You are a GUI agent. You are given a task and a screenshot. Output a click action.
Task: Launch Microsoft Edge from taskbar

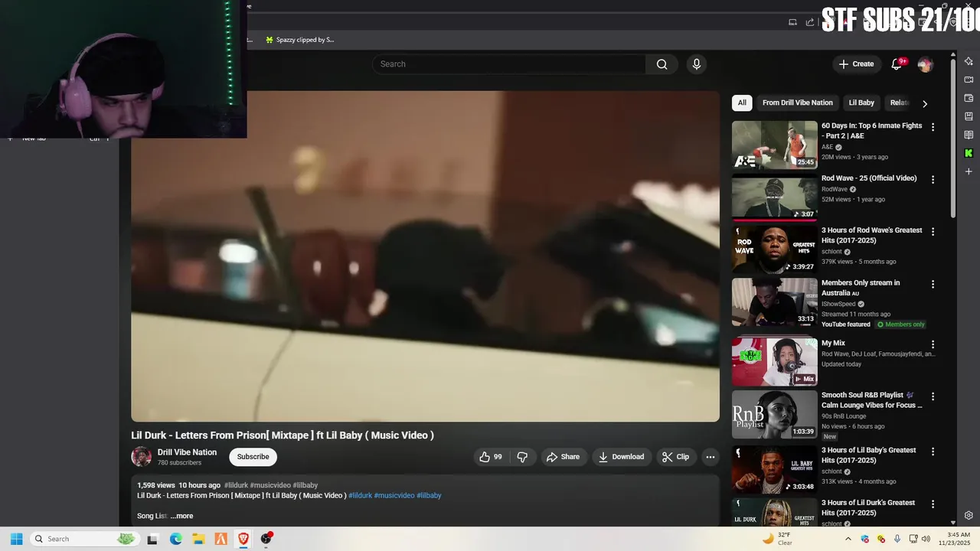click(x=175, y=539)
